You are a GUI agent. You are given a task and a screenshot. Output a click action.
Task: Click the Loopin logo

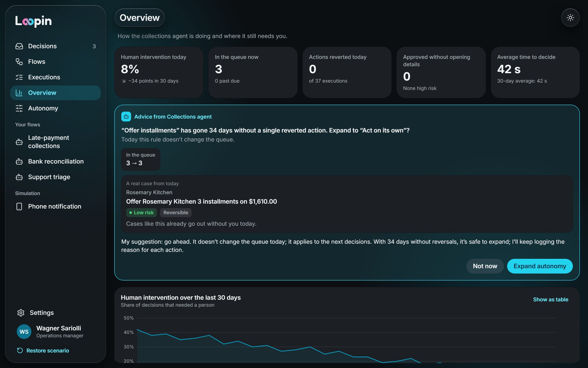point(33,21)
